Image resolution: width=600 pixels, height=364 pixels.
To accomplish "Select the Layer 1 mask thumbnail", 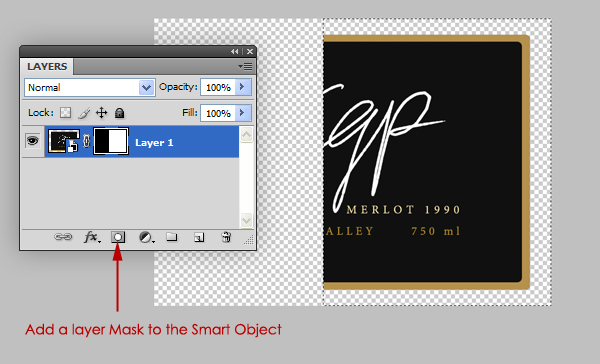I will tap(111, 142).
